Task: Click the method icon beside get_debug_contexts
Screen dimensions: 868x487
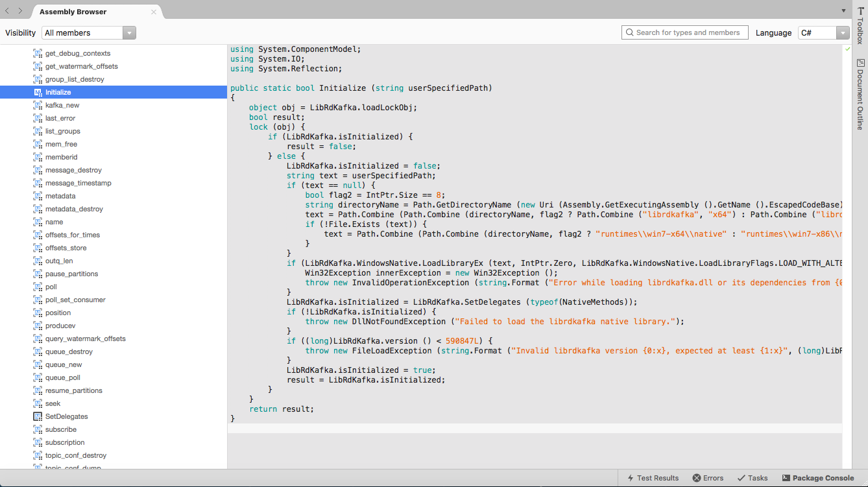Action: 38,53
